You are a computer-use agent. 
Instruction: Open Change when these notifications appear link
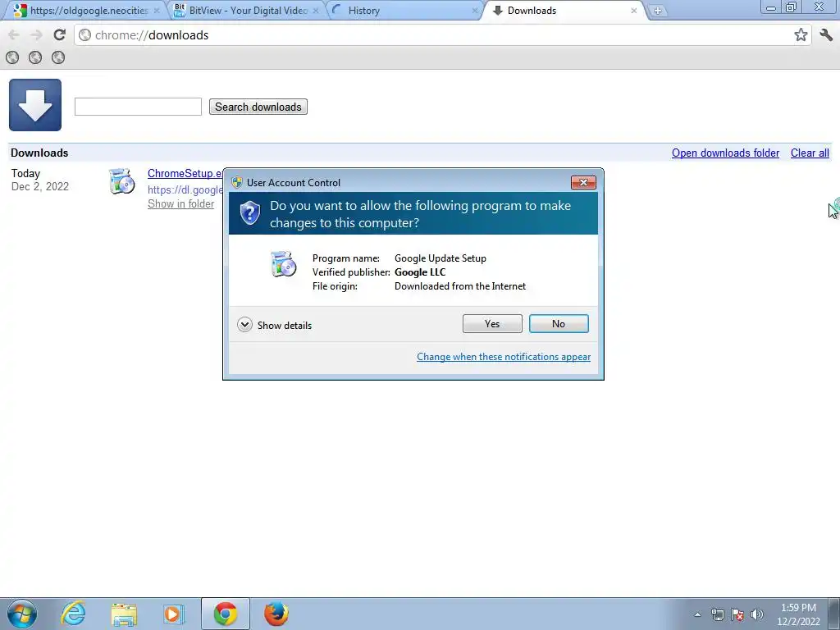[x=504, y=357]
